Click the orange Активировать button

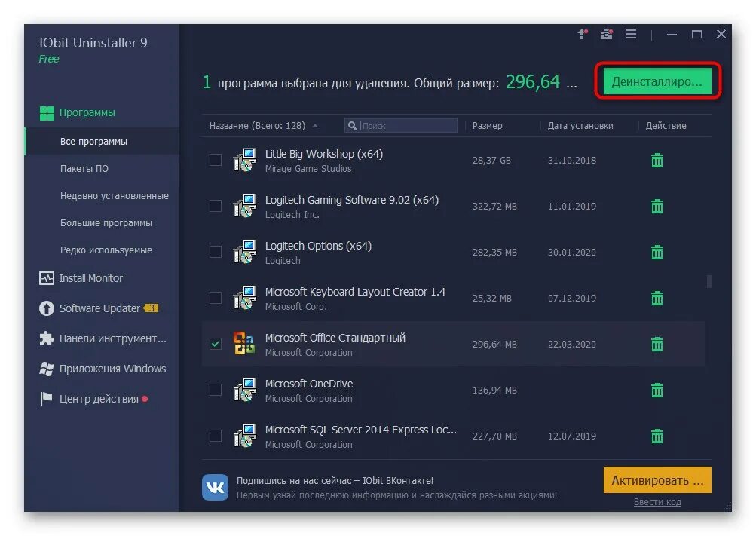coord(657,480)
